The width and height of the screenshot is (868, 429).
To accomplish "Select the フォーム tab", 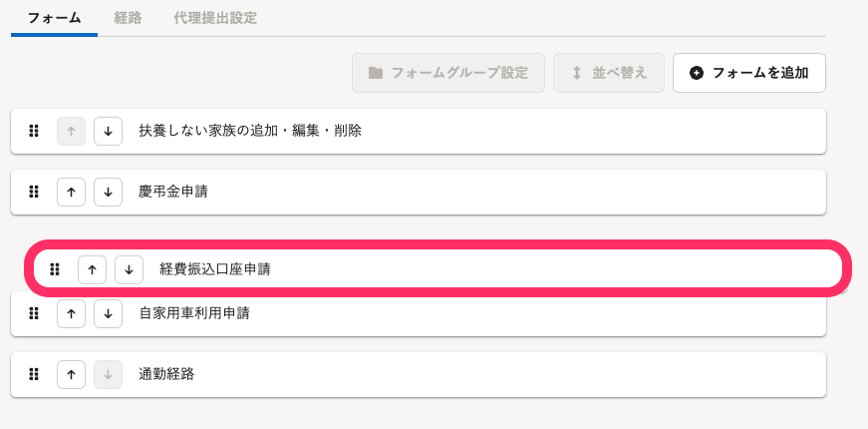I will 54,18.
